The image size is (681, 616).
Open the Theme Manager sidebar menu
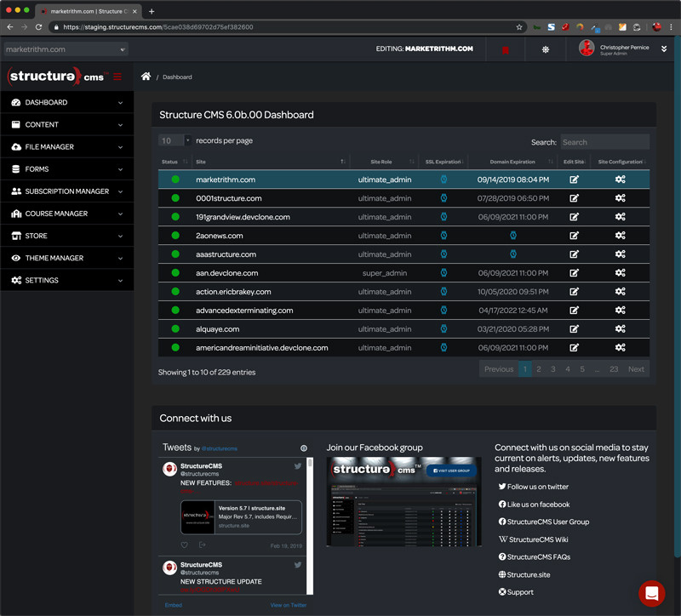click(x=66, y=258)
